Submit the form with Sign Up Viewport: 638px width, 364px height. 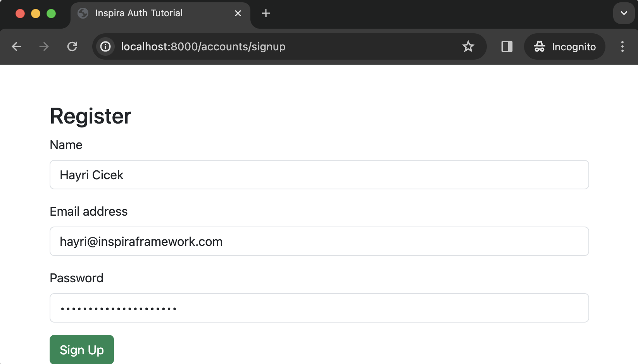click(x=82, y=350)
